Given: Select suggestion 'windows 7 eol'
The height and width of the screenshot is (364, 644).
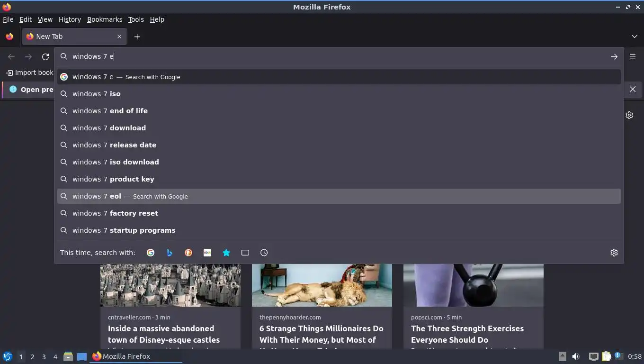Looking at the screenshot, I should tap(339, 196).
